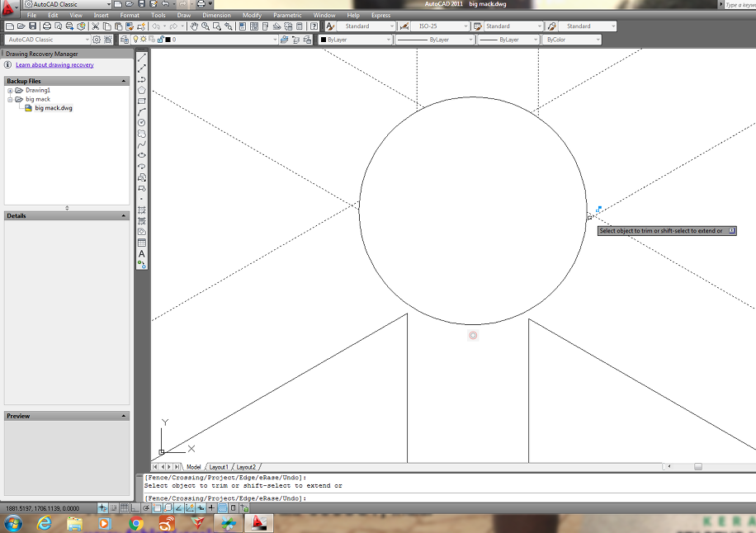Screen dimensions: 756x533
Task: Open the ByColor plot style dropdown
Action: (x=572, y=40)
